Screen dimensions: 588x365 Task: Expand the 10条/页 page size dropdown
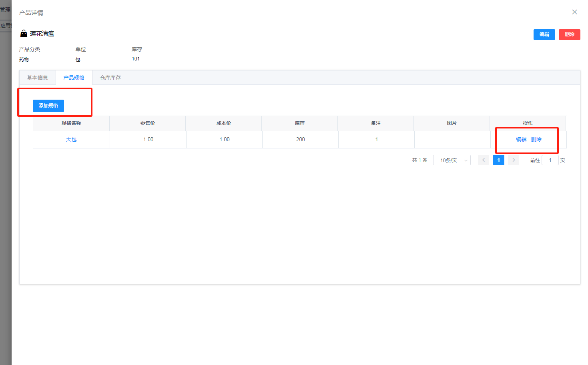pos(452,160)
